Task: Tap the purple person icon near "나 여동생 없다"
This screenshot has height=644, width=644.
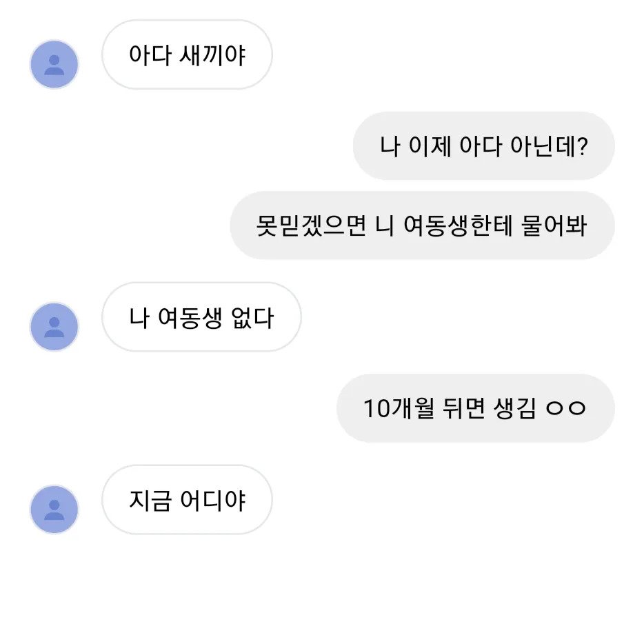Action: [x=54, y=326]
